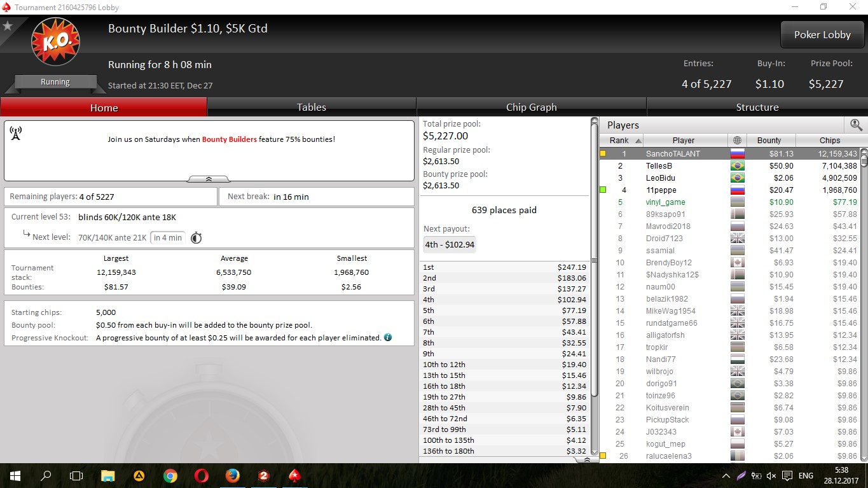Select player LeoBidu in the list

coord(730,178)
